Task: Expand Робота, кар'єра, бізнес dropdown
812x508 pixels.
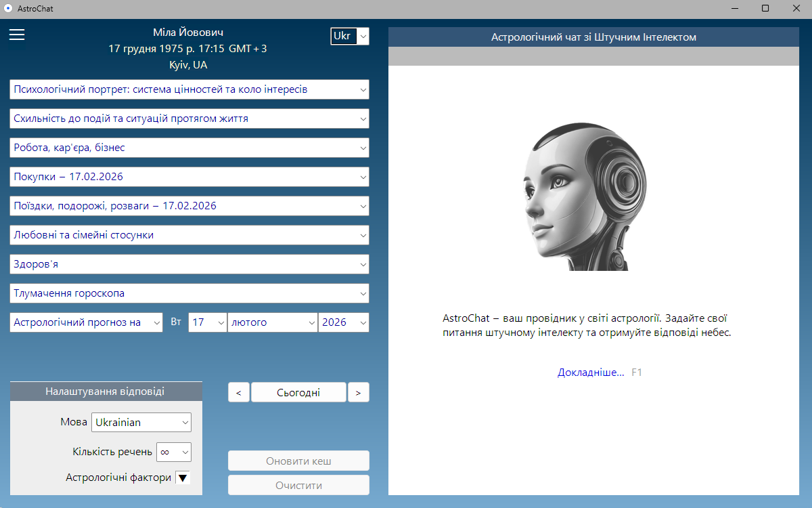Action: click(x=189, y=148)
